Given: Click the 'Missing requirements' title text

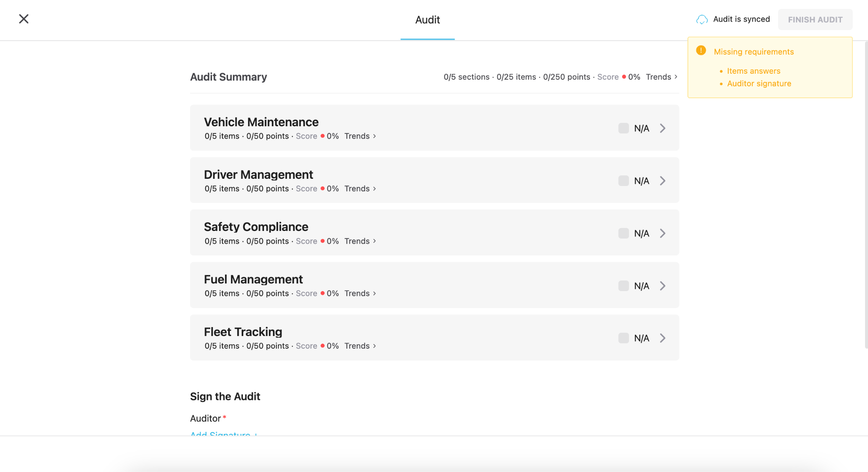Looking at the screenshot, I should 754,52.
